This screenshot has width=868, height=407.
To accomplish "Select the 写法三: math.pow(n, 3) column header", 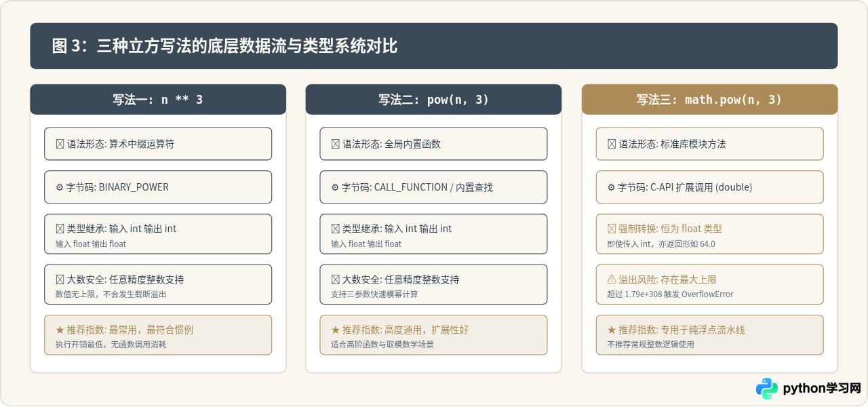I will [x=709, y=100].
